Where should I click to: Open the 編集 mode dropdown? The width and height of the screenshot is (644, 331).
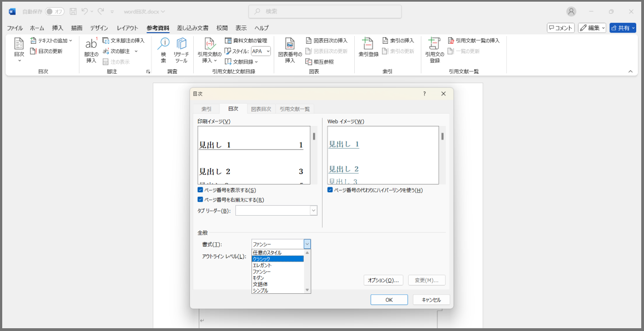click(x=592, y=28)
